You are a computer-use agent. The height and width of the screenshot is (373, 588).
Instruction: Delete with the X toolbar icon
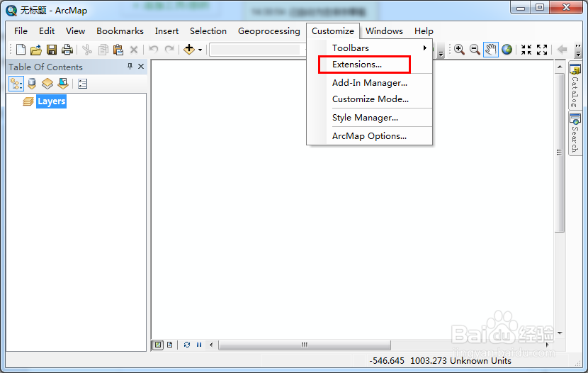134,50
